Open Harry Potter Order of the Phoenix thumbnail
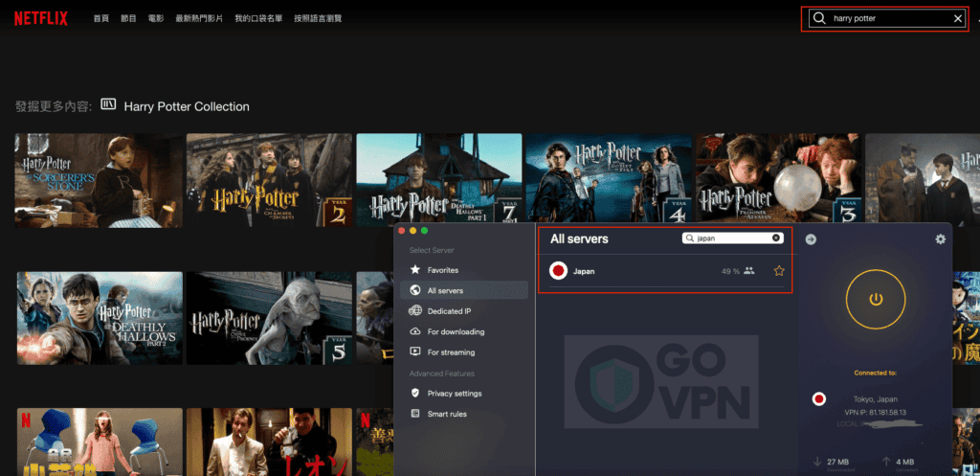 (269, 318)
